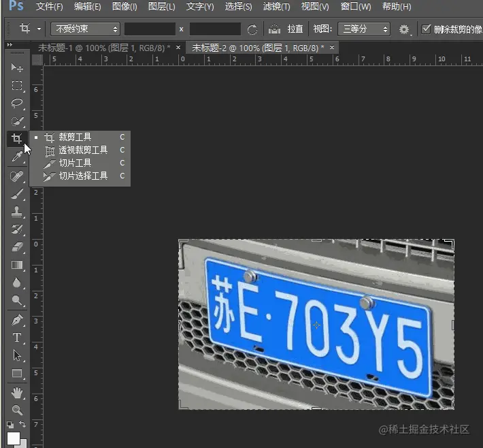Click the reset crop rotation arrow icon
The height and width of the screenshot is (448, 483).
[252, 29]
